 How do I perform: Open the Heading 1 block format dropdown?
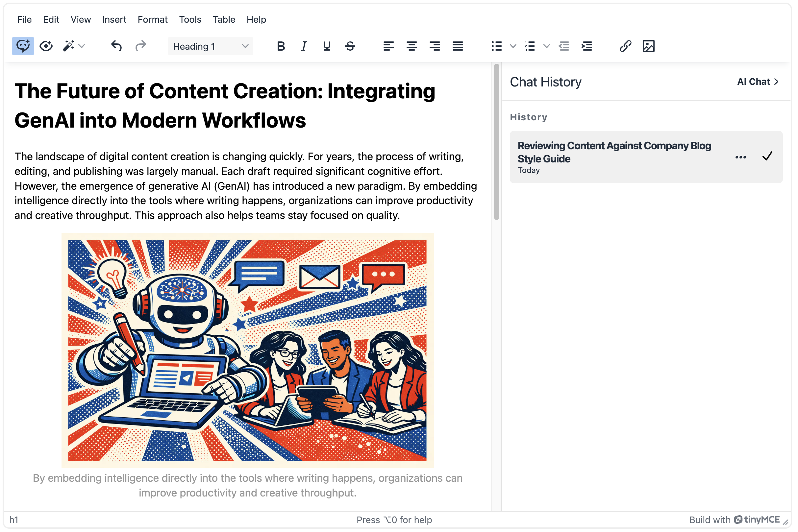point(211,46)
